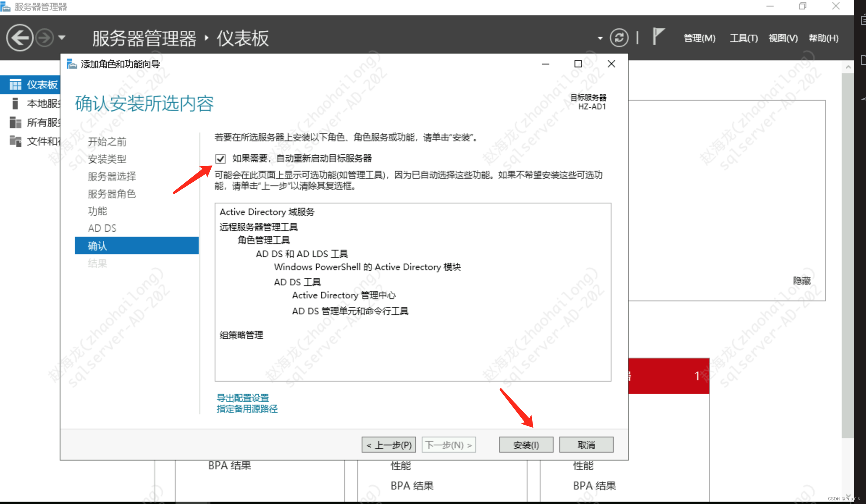Click the 上一步(P) button

point(388,445)
